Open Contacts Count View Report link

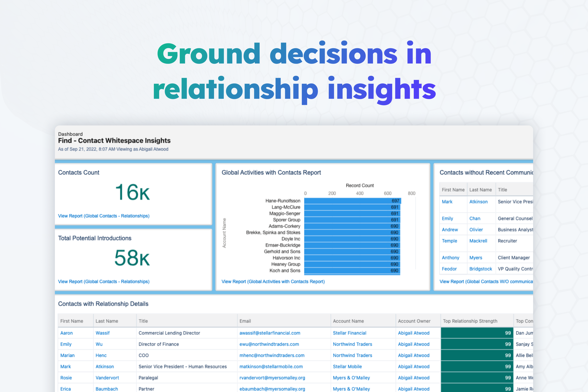pos(103,216)
